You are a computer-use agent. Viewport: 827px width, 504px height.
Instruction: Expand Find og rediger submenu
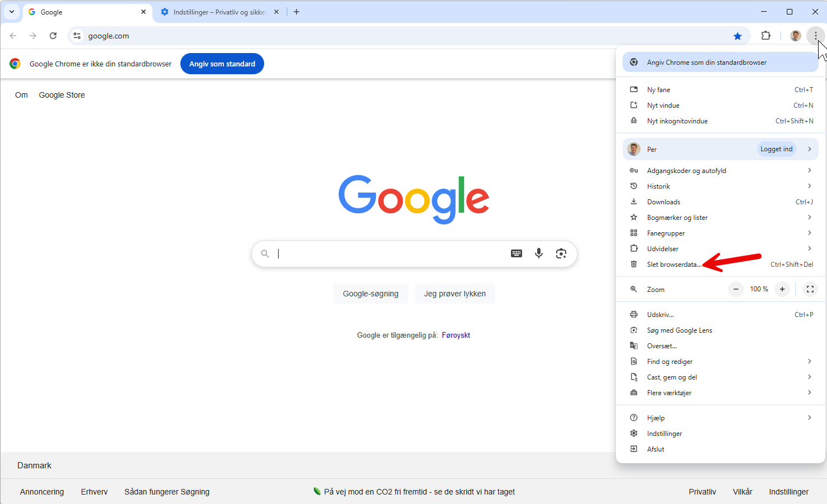point(720,362)
